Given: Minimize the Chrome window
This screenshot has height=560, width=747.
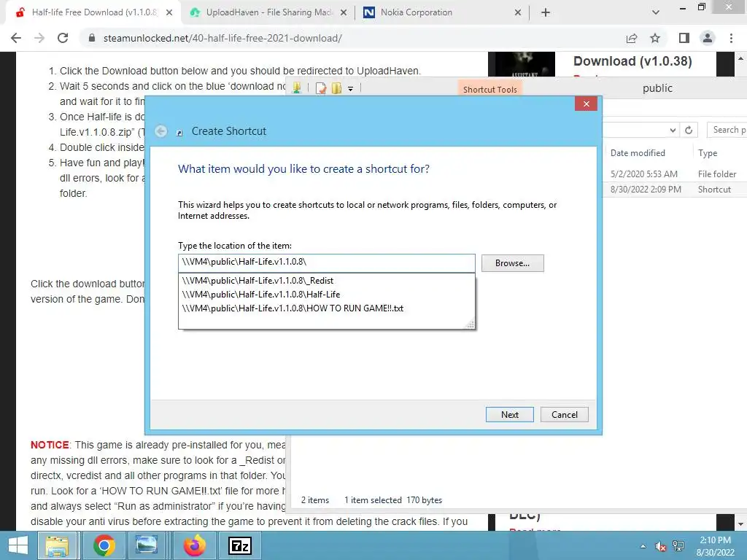Looking at the screenshot, I should coord(683,8).
